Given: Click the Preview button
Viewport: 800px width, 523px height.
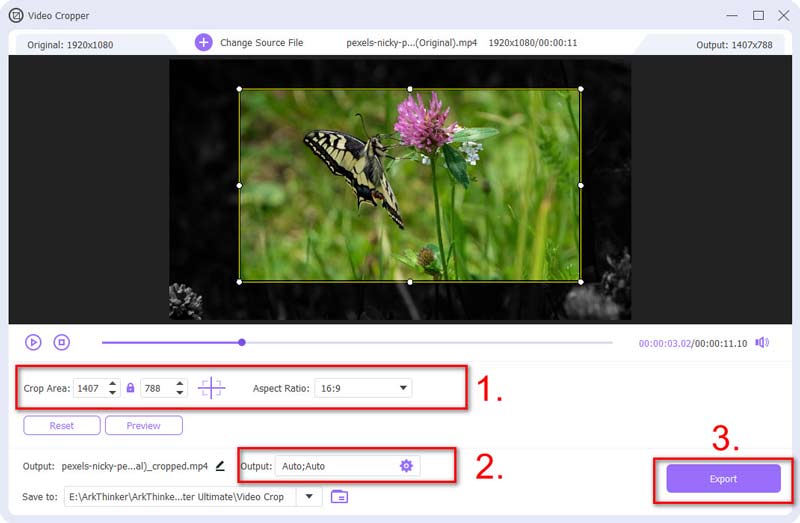Looking at the screenshot, I should 143,426.
